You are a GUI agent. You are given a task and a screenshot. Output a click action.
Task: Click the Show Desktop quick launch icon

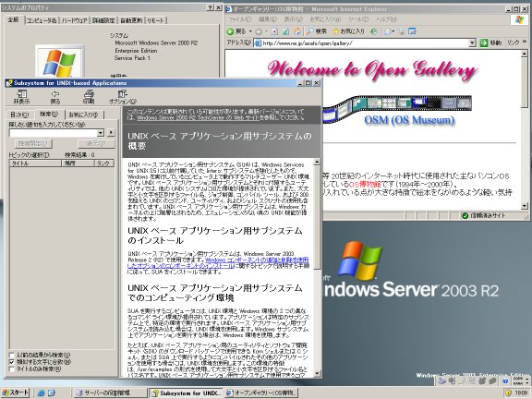point(52,393)
